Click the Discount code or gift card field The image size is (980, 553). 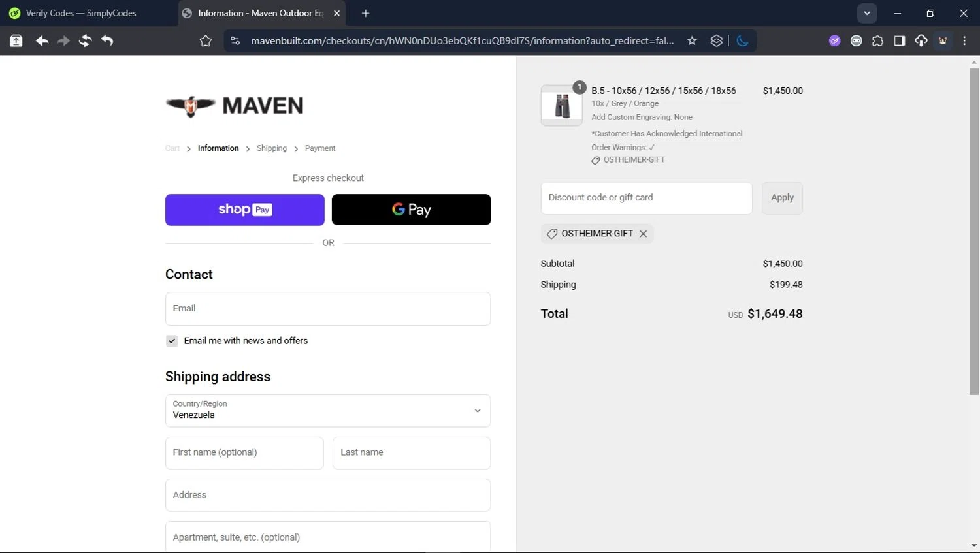pos(646,198)
